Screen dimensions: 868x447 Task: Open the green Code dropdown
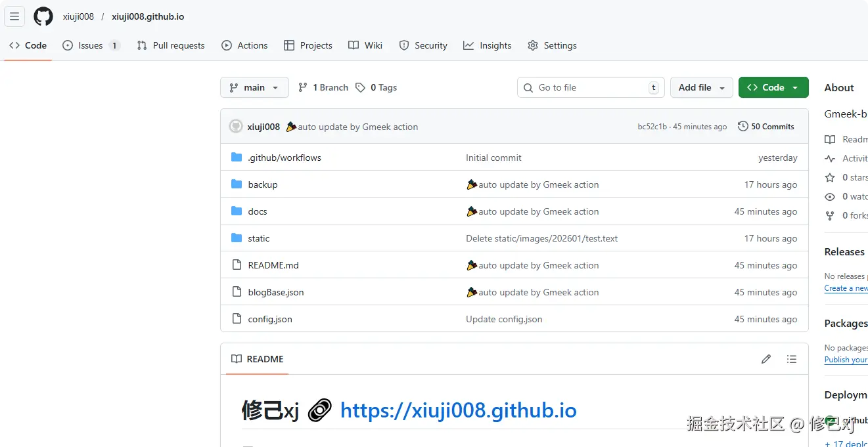[x=773, y=87]
